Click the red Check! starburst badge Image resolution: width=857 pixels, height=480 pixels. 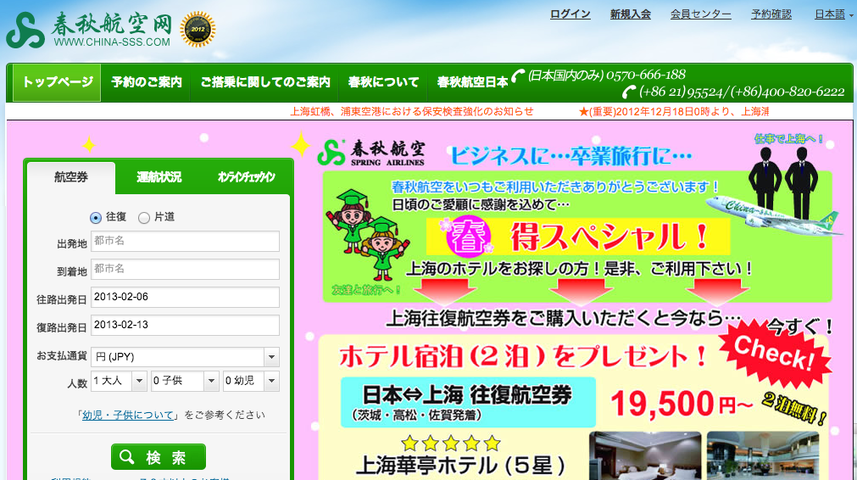[x=774, y=353]
